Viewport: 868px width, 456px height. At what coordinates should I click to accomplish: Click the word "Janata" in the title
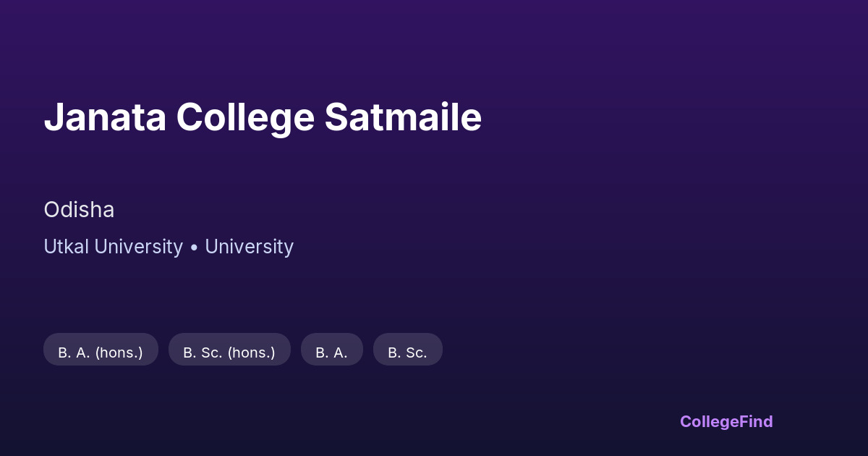click(x=105, y=117)
